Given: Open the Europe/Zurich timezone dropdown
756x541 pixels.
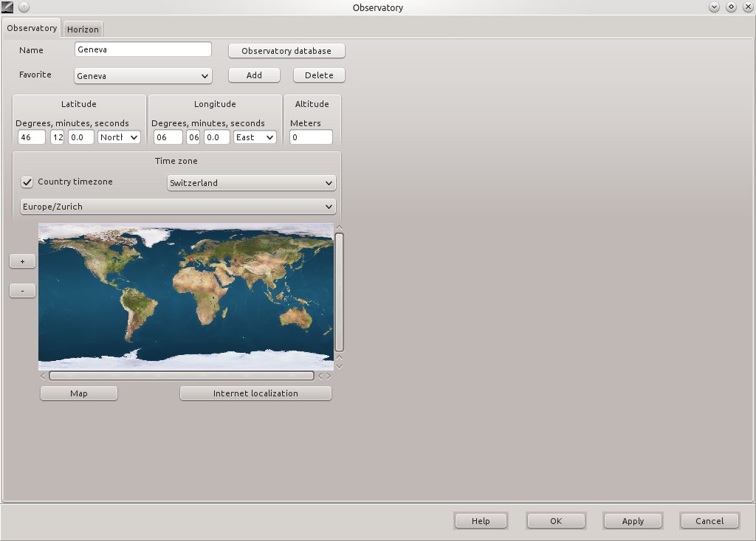Looking at the screenshot, I should click(x=178, y=207).
